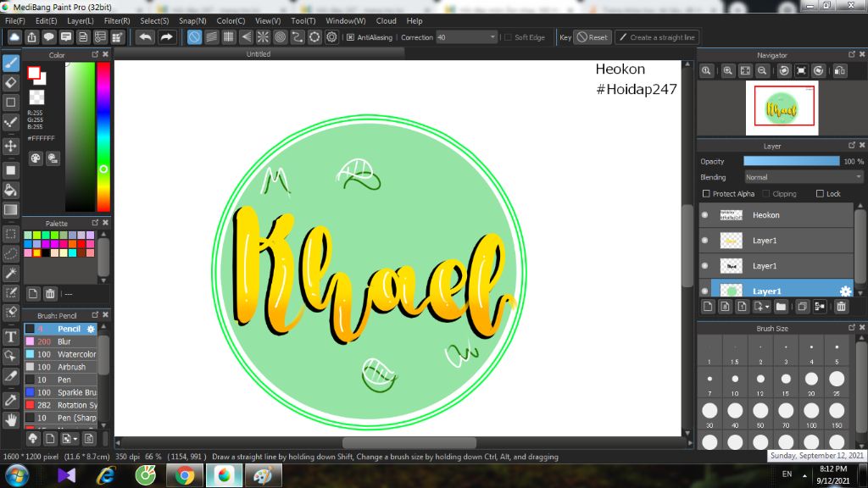Screen dimensions: 868x488
Task: Undock the Palette panel
Action: 95,223
